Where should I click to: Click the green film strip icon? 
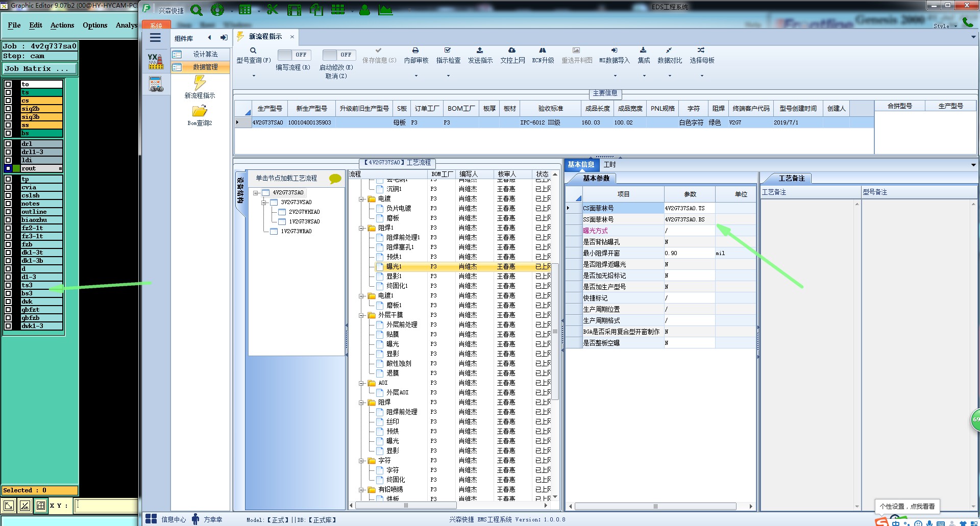pos(295,10)
